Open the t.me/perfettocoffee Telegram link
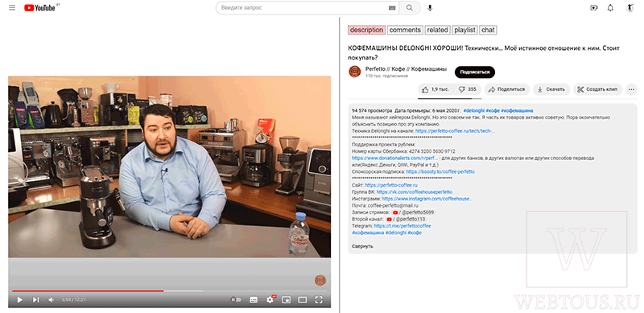Image resolution: width=644 pixels, height=313 pixels. point(402,226)
